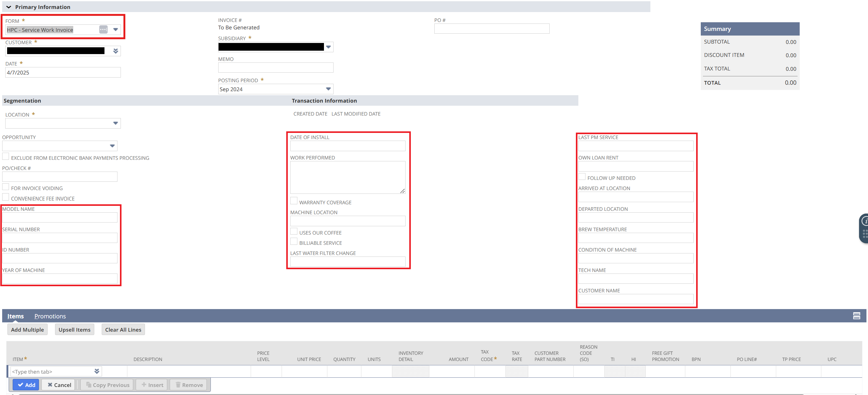Tick the Billiable Service checkbox
Screen dimensions: 868x395
[x=294, y=241]
